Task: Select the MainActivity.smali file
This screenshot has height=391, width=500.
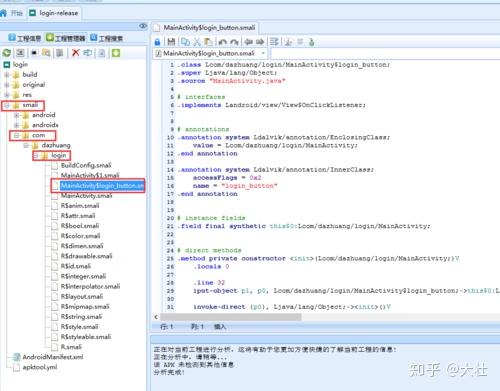Action: click(x=86, y=196)
